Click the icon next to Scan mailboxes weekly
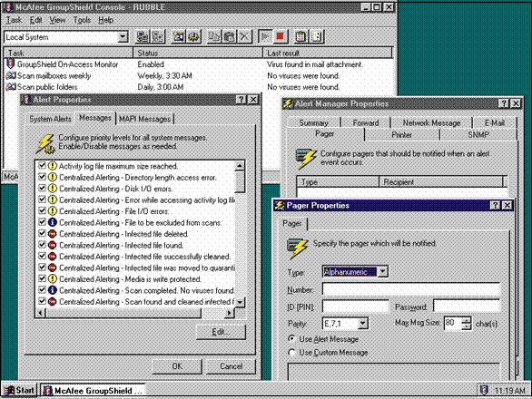This screenshot has height=399, width=532. pos(11,75)
